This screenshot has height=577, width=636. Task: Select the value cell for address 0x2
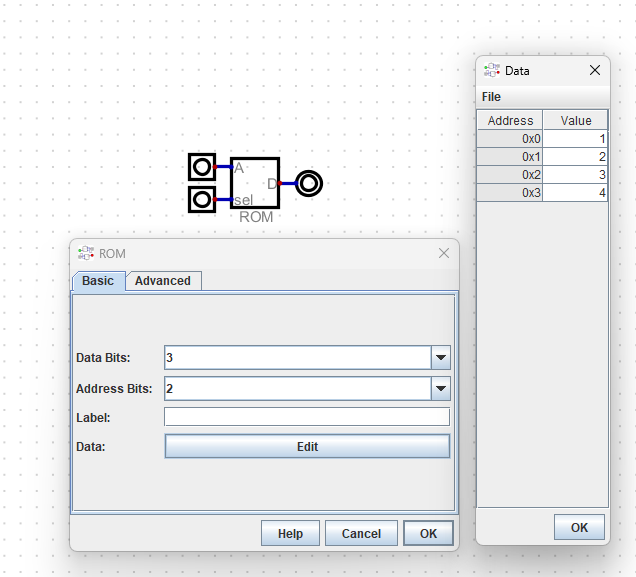click(575, 174)
